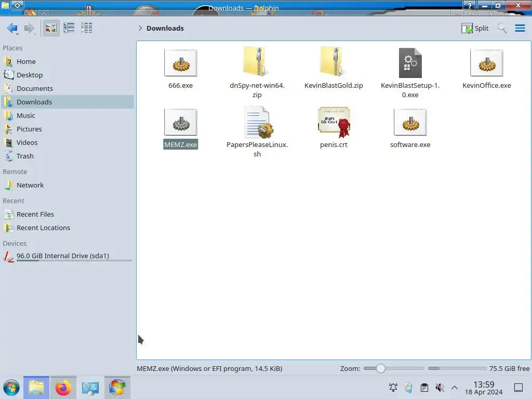Click the show desktop button
This screenshot has height=399, width=532.
tap(518, 388)
